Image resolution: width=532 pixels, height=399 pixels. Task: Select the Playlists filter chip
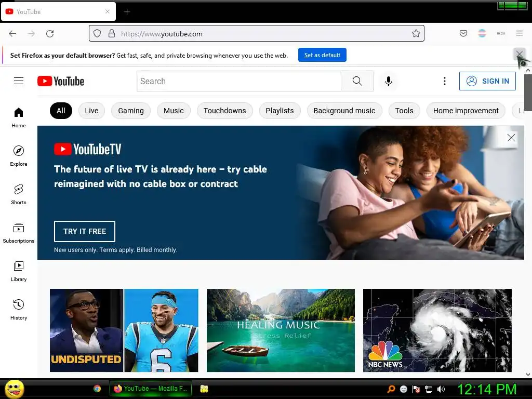[280, 111]
